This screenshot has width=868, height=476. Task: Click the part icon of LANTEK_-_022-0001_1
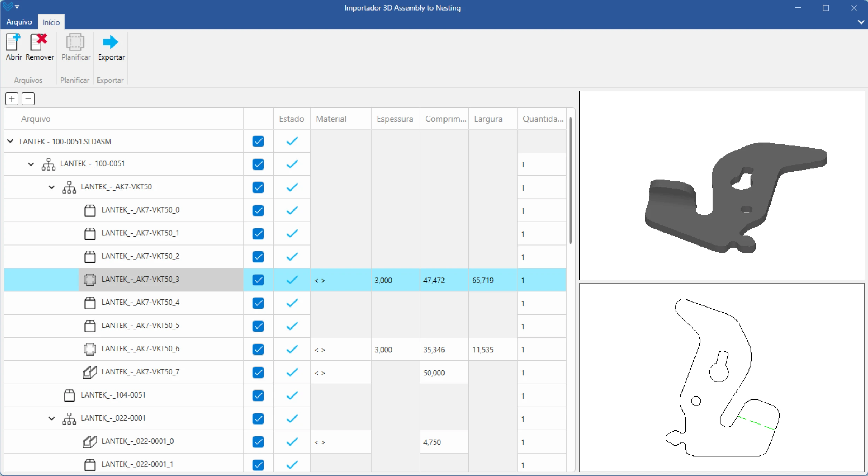(x=90, y=464)
